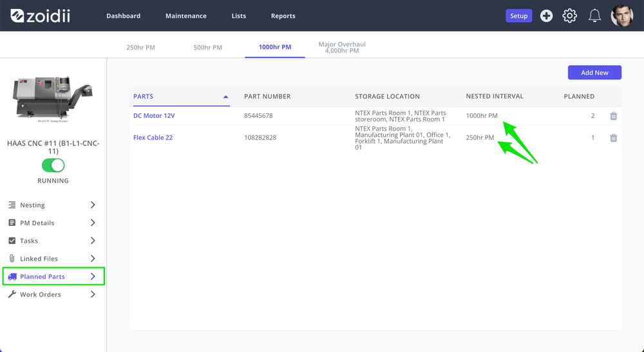Click the plus circle add icon

click(546, 16)
